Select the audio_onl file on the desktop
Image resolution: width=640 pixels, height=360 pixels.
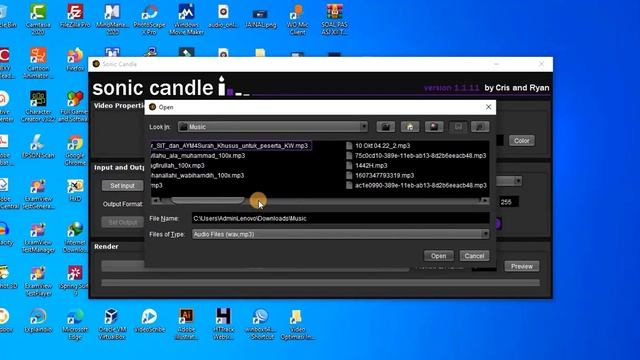223,16
